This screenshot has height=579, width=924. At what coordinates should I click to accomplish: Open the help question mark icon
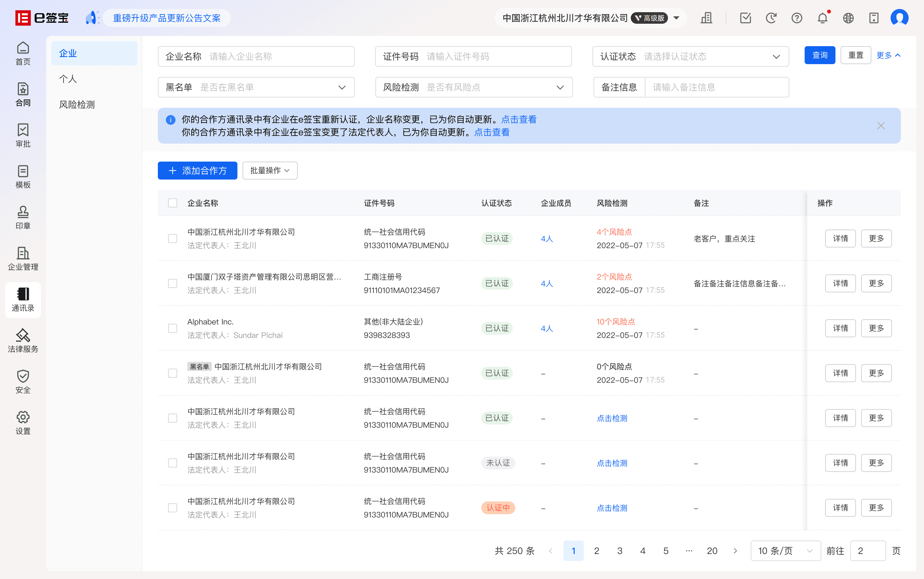(797, 18)
